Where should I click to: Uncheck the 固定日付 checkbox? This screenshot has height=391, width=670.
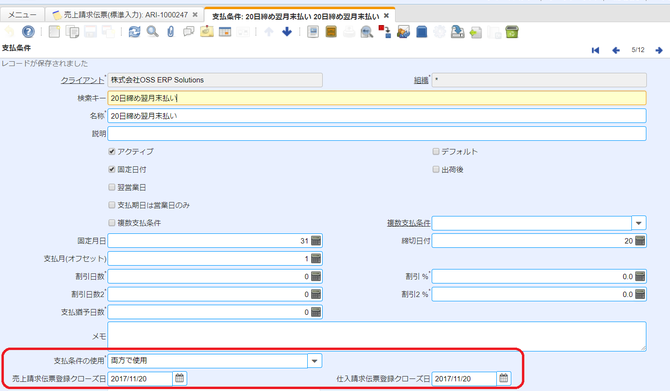coord(112,169)
